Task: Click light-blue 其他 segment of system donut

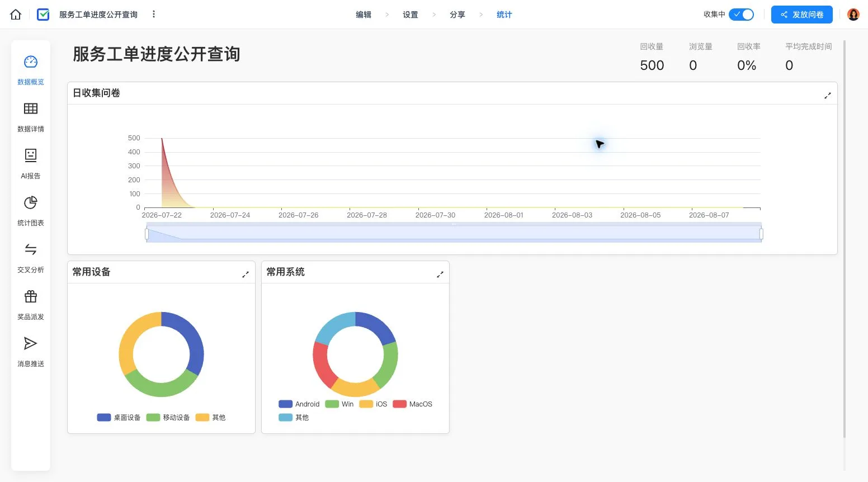Action: click(x=333, y=325)
